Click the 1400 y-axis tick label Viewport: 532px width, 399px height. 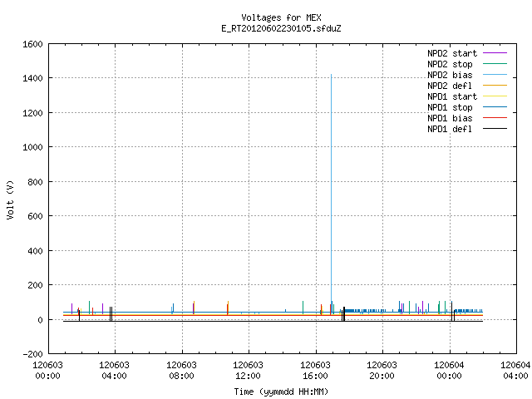[32, 78]
